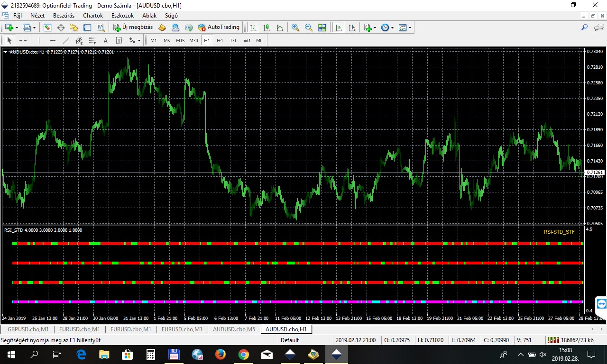607x364 pixels.
Task: Click the Zoom Out magnifier icon
Action: [309, 27]
